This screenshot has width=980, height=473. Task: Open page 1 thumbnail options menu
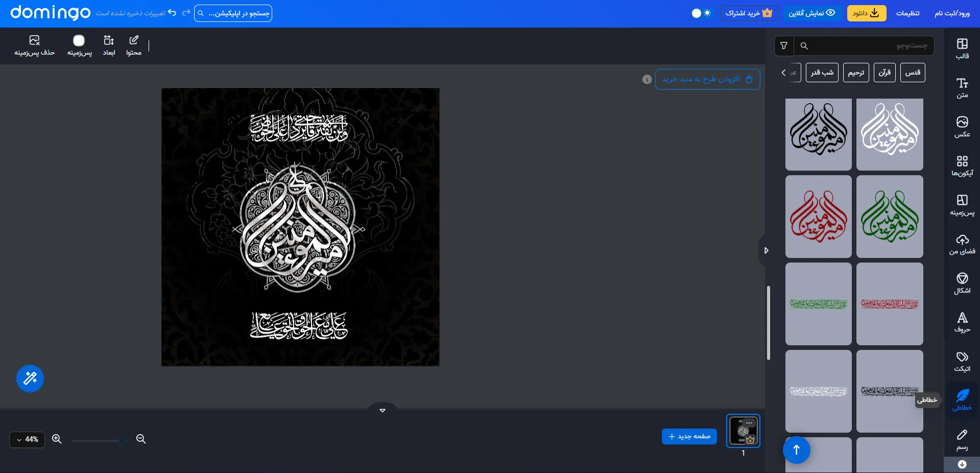pos(749,422)
